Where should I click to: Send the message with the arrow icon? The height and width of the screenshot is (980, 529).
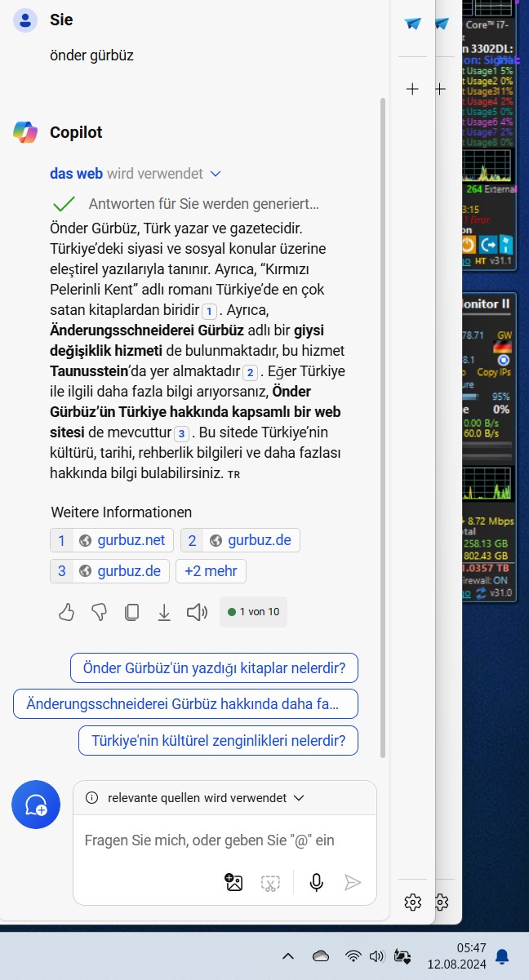click(x=352, y=882)
